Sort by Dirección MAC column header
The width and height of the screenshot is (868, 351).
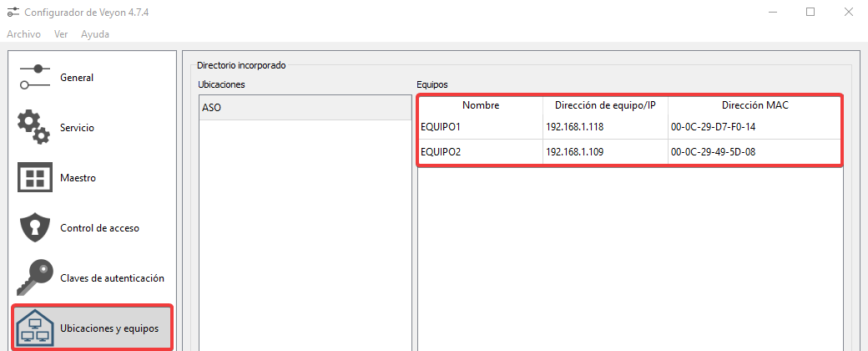(x=754, y=105)
